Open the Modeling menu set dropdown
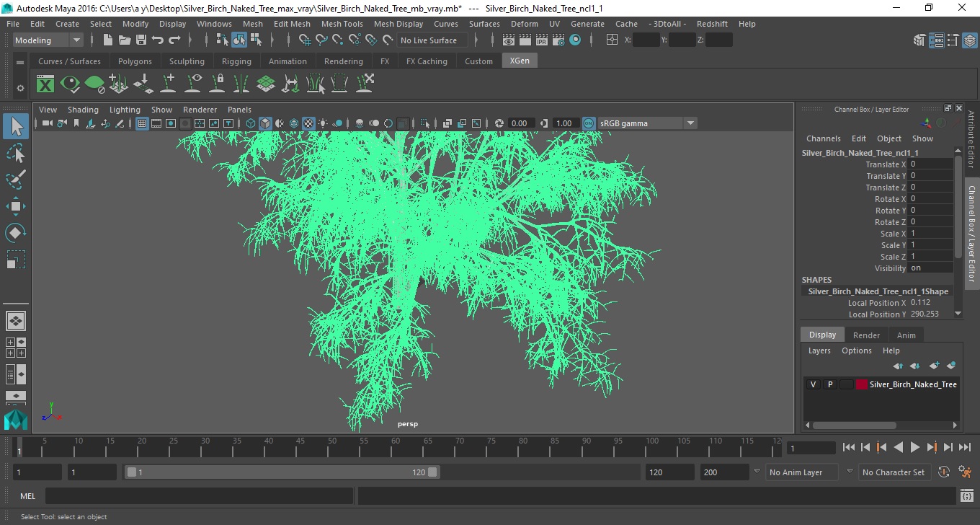This screenshot has width=980, height=525. (48, 40)
